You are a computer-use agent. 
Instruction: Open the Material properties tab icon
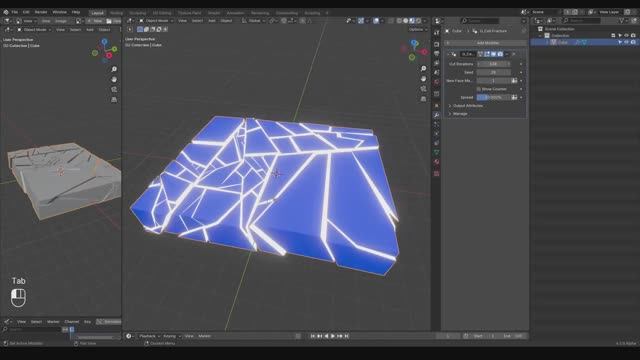[x=436, y=162]
